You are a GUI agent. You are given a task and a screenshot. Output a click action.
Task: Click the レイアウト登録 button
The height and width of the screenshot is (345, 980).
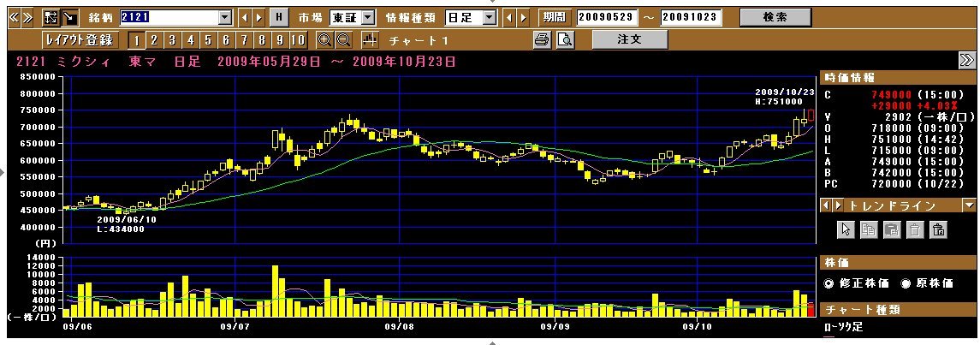79,40
